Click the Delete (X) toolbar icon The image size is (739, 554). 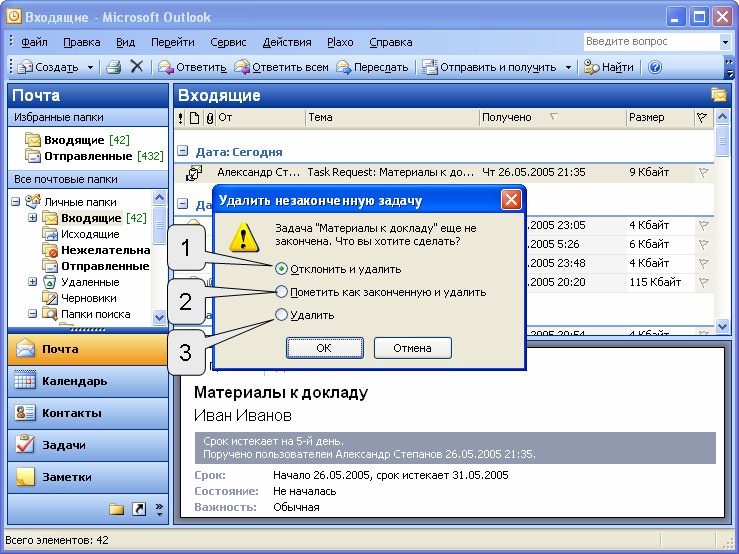click(137, 66)
